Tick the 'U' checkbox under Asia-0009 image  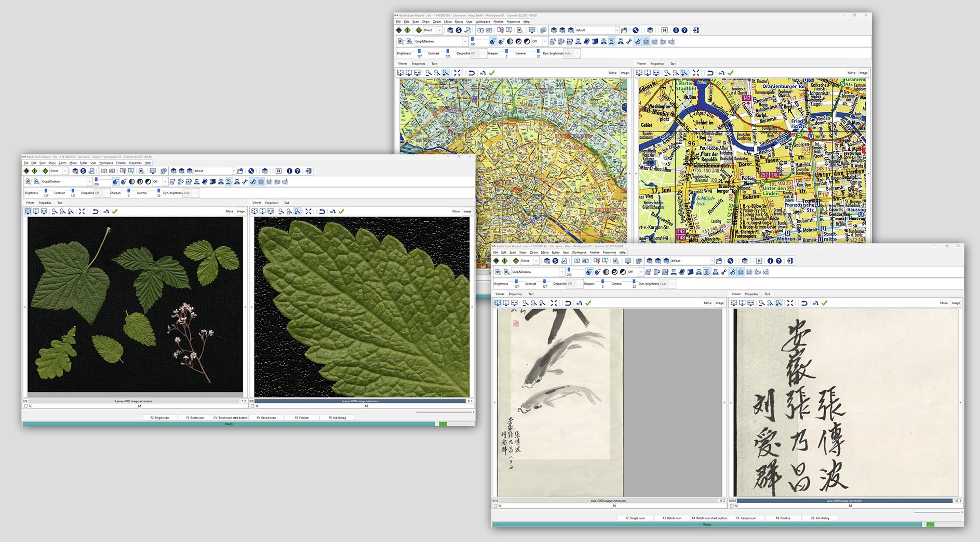pyautogui.click(x=495, y=506)
